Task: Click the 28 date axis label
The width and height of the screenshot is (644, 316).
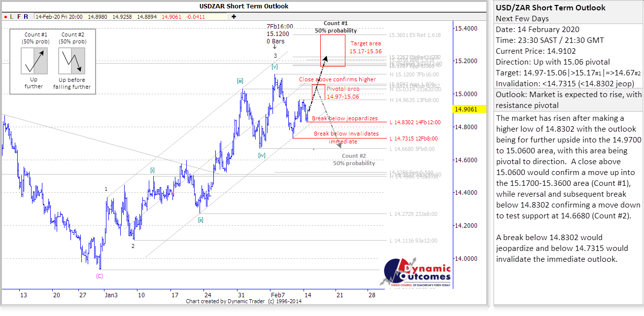Action: (x=372, y=295)
